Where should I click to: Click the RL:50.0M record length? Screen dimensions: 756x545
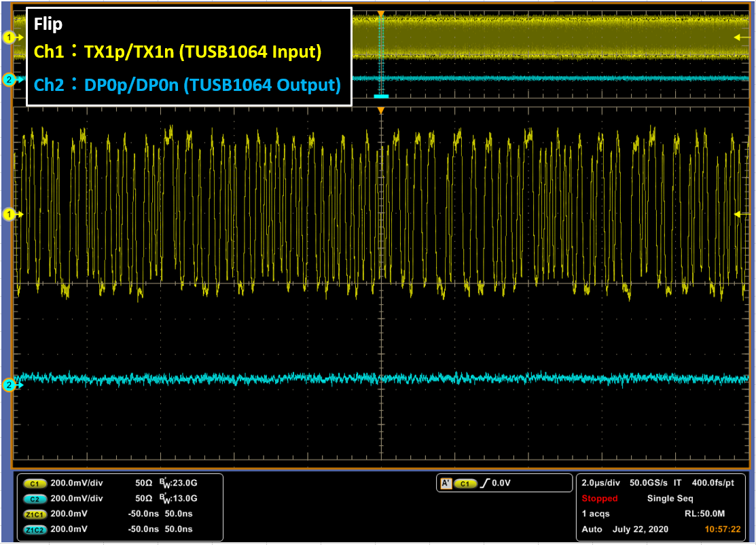[704, 514]
